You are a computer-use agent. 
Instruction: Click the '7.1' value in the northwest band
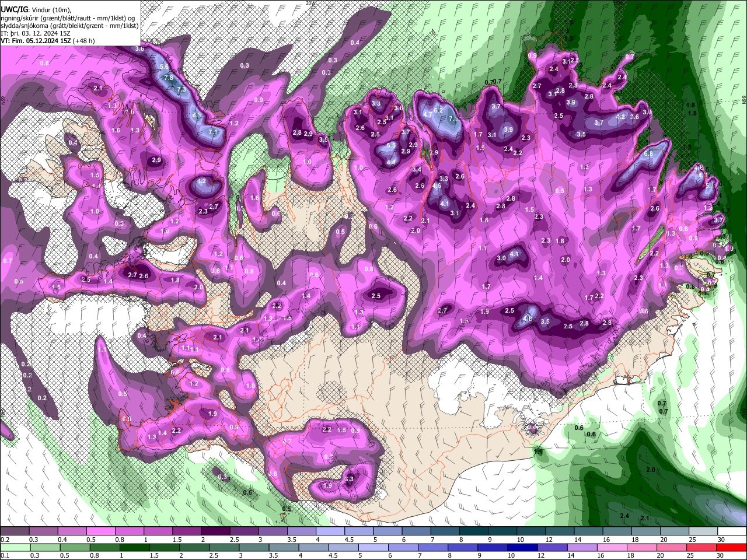click(212, 132)
